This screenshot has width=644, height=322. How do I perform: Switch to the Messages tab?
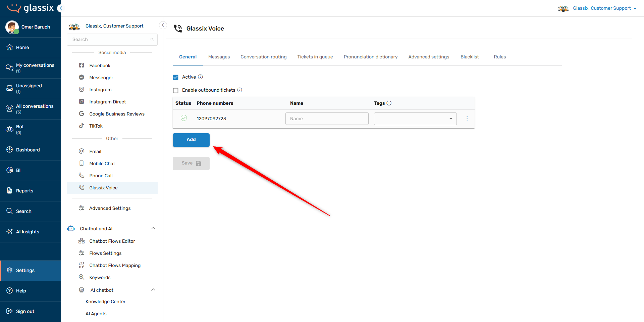(219, 57)
